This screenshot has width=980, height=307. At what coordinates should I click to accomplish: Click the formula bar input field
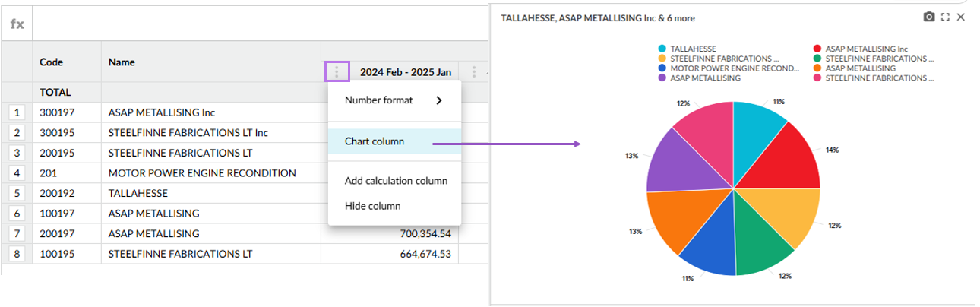[251, 24]
